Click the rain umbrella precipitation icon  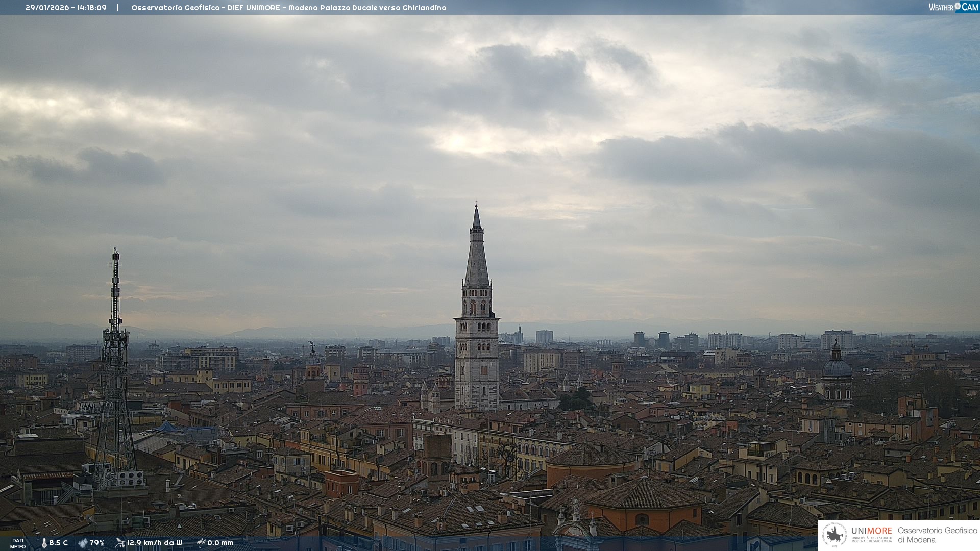(x=201, y=543)
